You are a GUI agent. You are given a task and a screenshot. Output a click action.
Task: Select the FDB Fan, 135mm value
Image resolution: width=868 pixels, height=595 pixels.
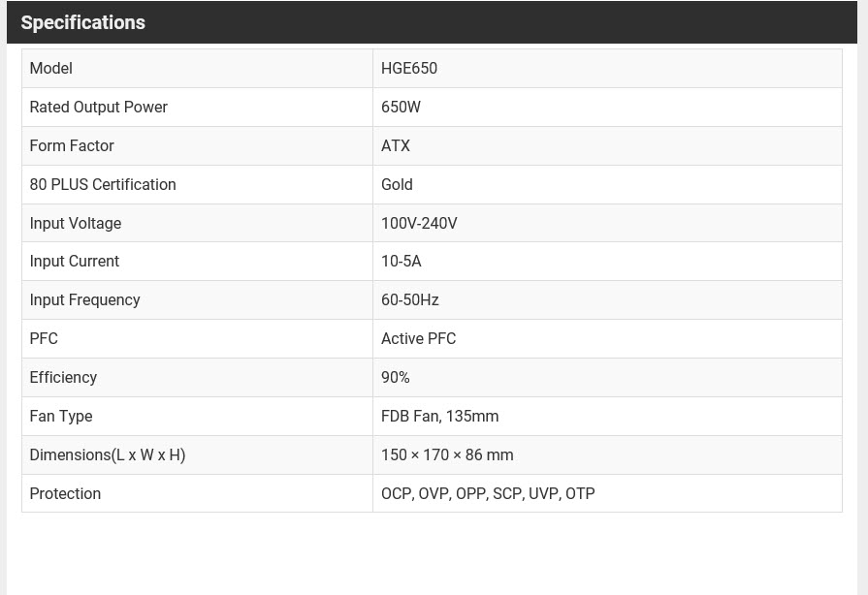tap(439, 417)
